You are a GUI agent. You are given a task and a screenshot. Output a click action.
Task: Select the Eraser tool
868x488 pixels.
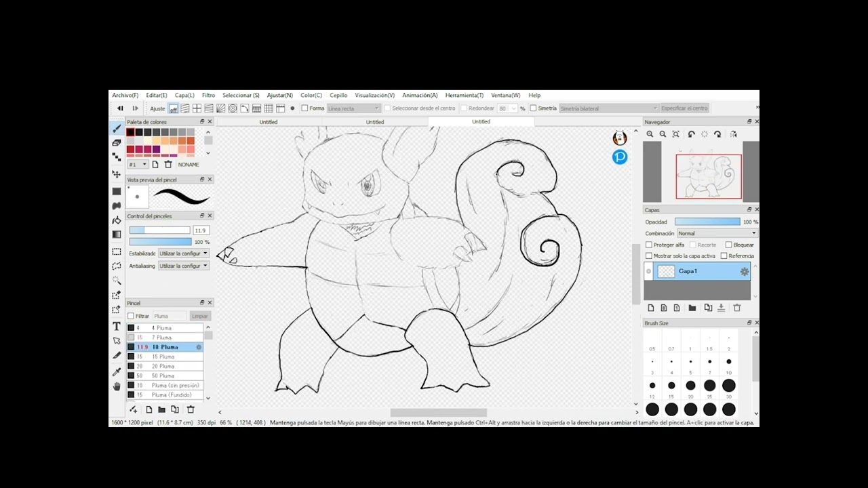117,143
